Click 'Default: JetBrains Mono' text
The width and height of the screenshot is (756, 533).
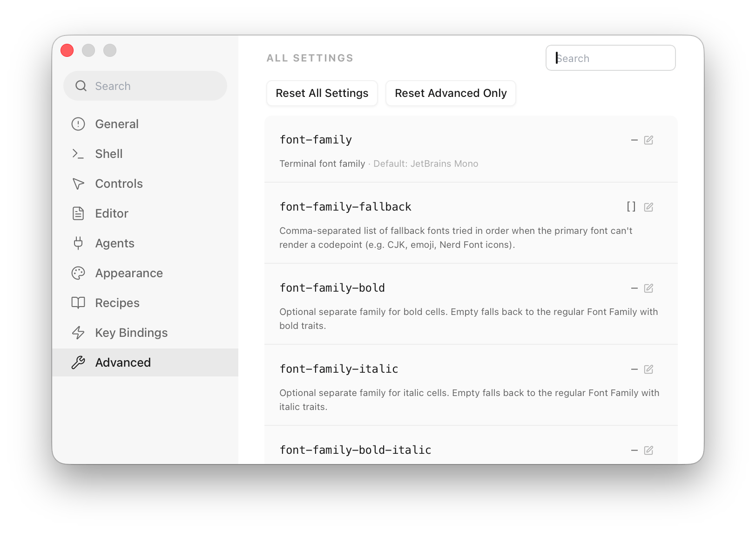point(425,164)
